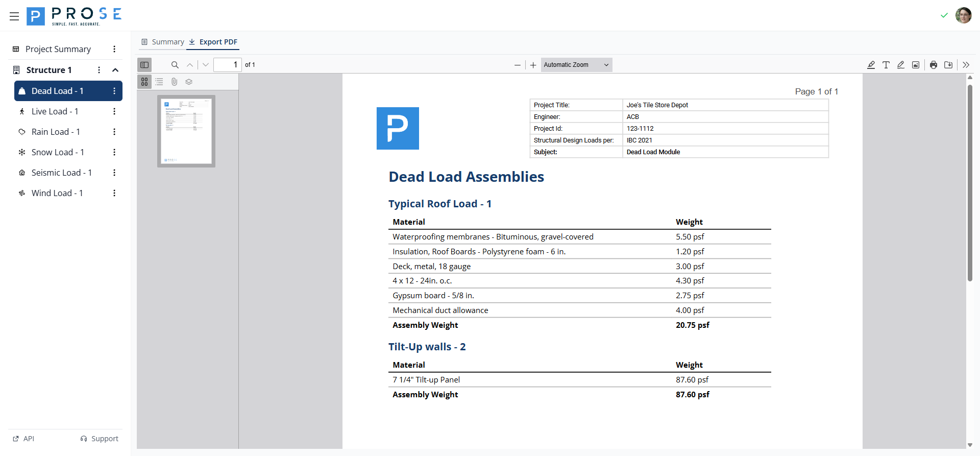Open Project Summary
This screenshot has height=456, width=980.
tap(58, 49)
